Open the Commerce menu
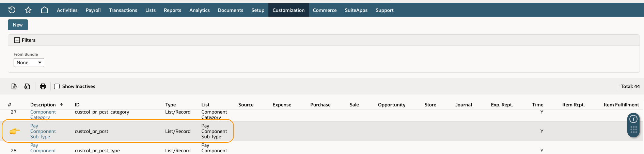 pyautogui.click(x=325, y=10)
